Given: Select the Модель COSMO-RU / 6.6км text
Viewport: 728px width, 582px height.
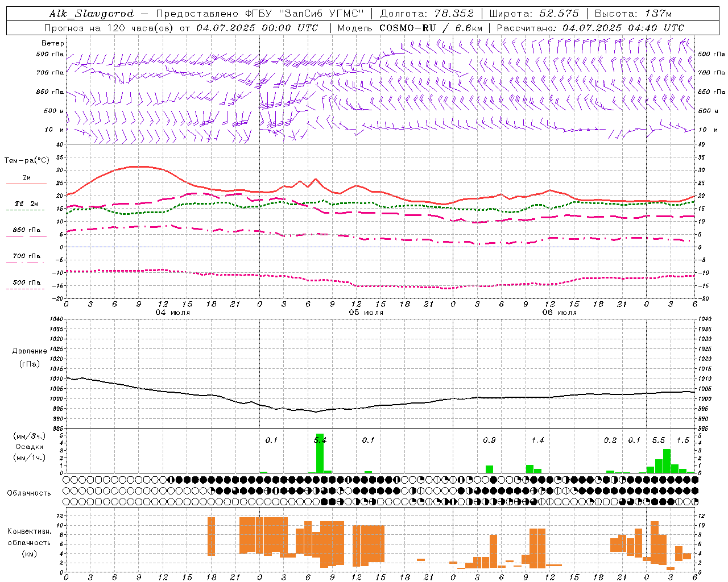Looking at the screenshot, I should (x=409, y=28).
